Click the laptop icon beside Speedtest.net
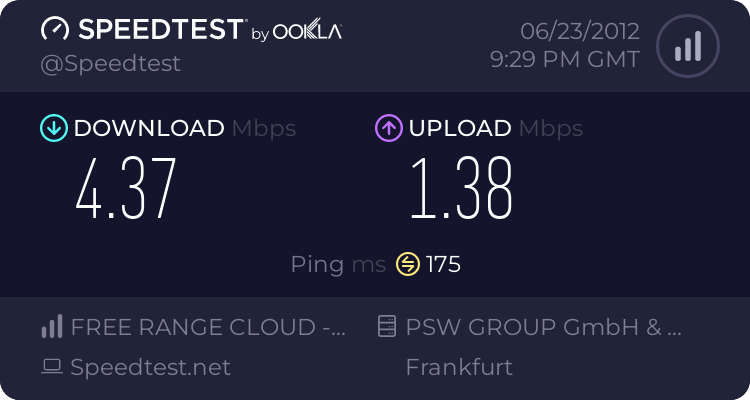 [52, 367]
